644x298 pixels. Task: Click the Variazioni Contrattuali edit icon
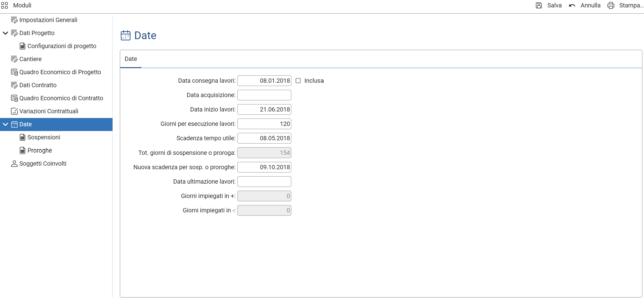(14, 111)
